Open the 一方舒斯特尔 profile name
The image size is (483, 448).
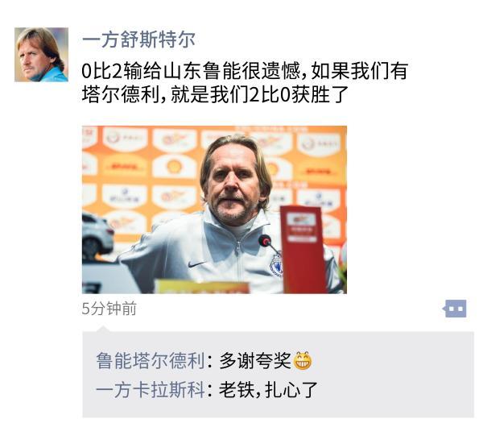pyautogui.click(x=138, y=39)
